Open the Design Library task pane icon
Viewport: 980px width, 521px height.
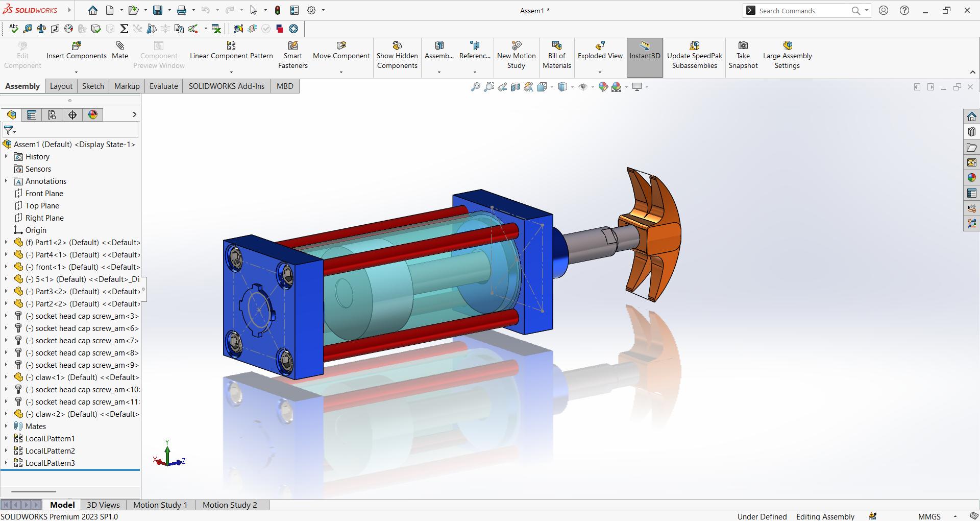click(x=971, y=132)
